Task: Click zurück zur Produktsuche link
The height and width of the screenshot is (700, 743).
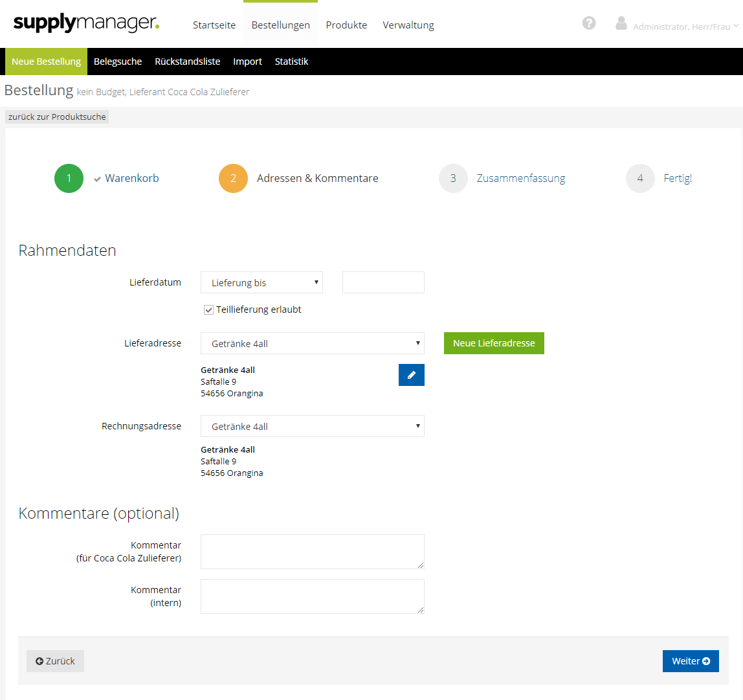Action: pos(57,117)
